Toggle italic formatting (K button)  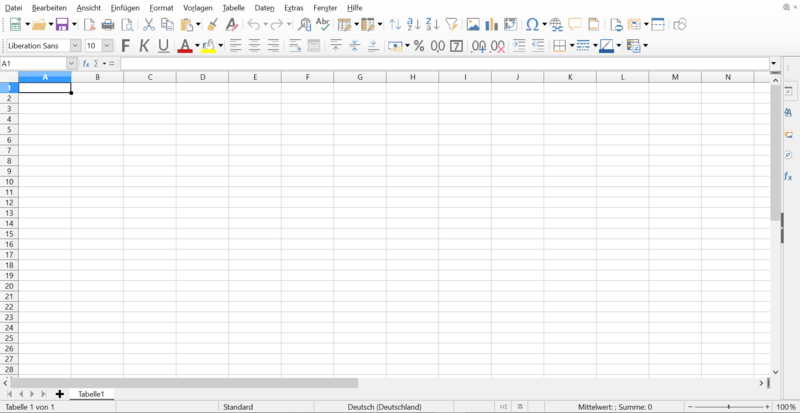pos(144,46)
